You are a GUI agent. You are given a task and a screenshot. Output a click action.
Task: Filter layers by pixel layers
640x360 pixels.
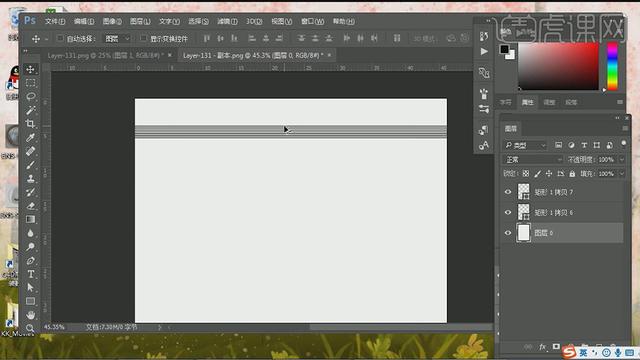[x=558, y=145]
